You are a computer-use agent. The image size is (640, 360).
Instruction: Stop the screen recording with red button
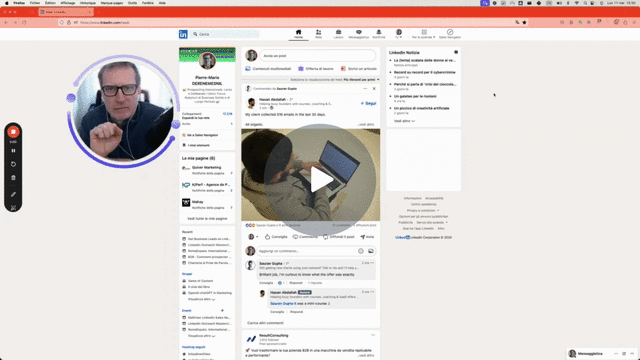click(x=13, y=132)
